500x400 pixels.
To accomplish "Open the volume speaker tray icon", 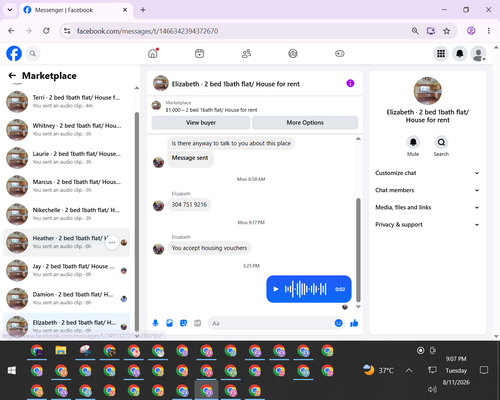I will pyautogui.click(x=432, y=389).
